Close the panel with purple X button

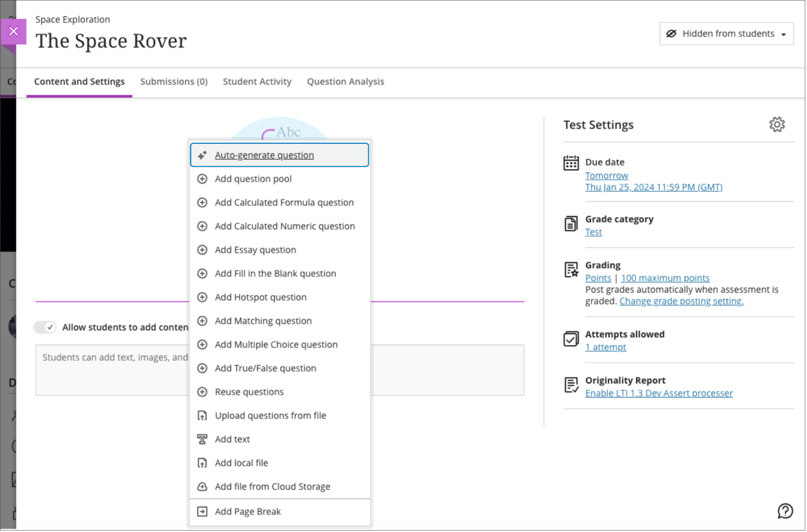(14, 32)
